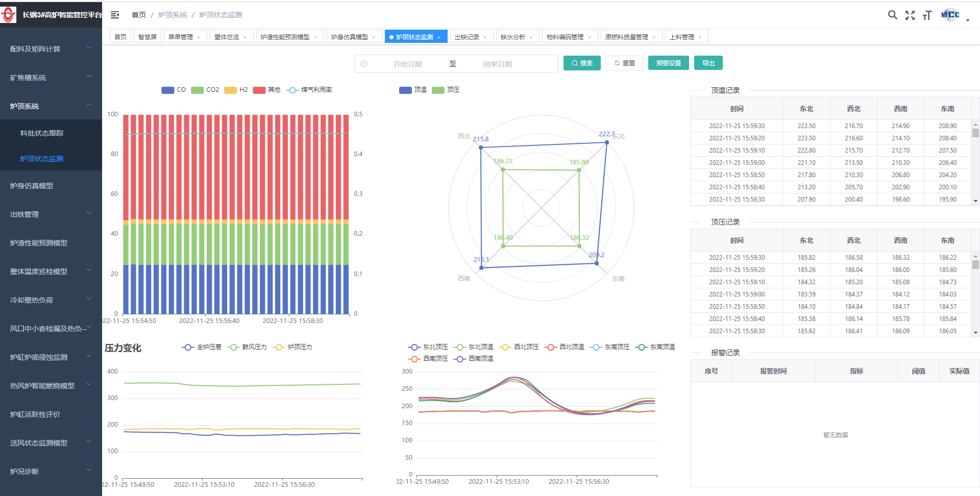Click the 预警设置 button

coord(668,63)
